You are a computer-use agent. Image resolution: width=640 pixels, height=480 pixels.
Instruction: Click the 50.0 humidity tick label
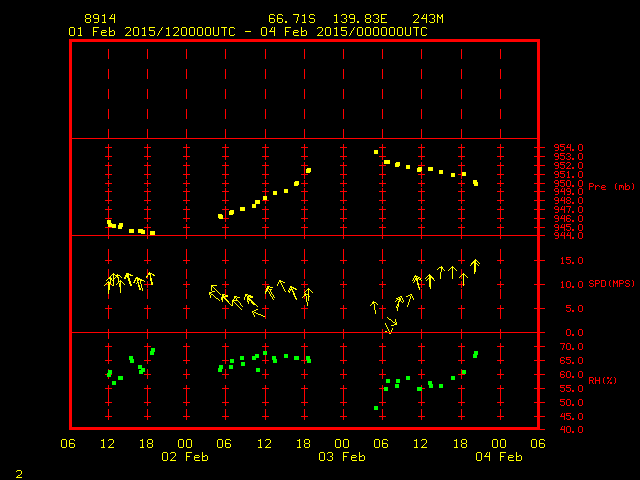tap(571, 402)
